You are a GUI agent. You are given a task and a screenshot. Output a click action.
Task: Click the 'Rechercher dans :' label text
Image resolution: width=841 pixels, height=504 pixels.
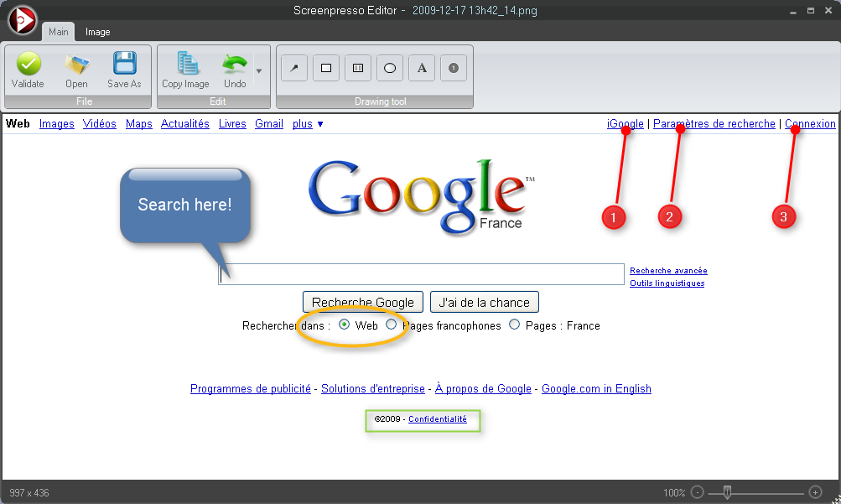287,326
